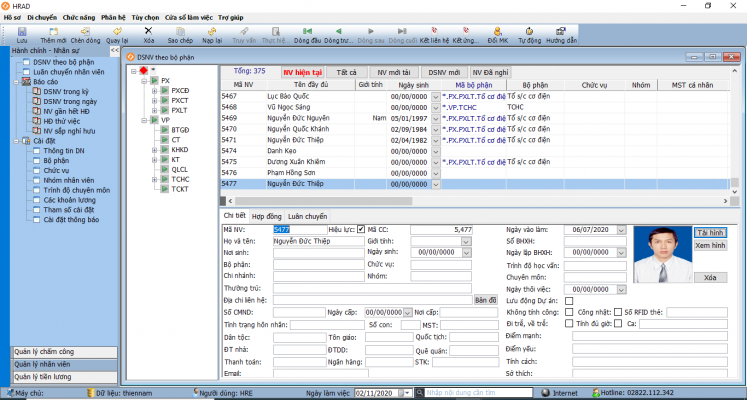The image size is (747, 400).
Task: Select DSNV trong kỳ report
Action: point(66,91)
